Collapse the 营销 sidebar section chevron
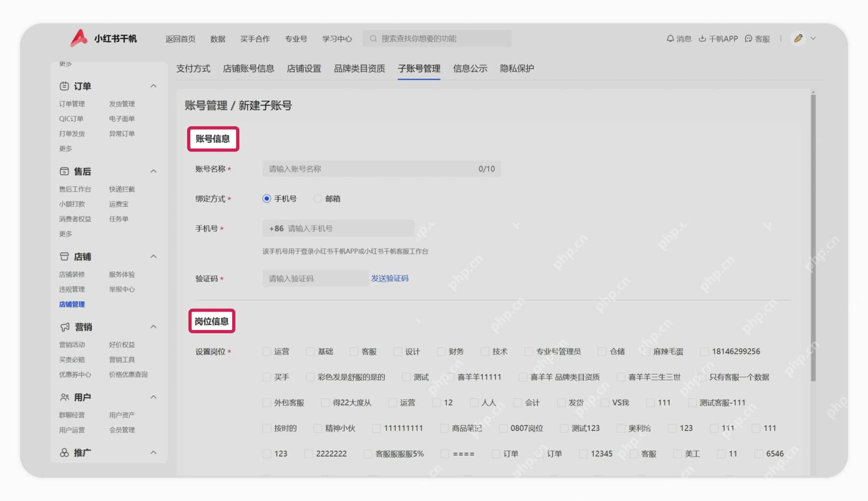Screen dimensions: 868x501 [x=154, y=327]
